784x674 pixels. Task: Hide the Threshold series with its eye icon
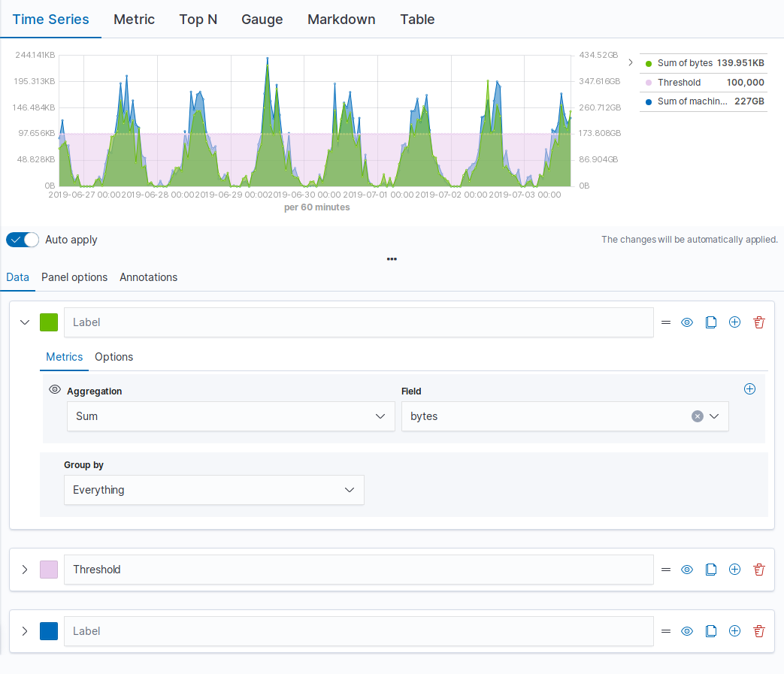click(686, 570)
